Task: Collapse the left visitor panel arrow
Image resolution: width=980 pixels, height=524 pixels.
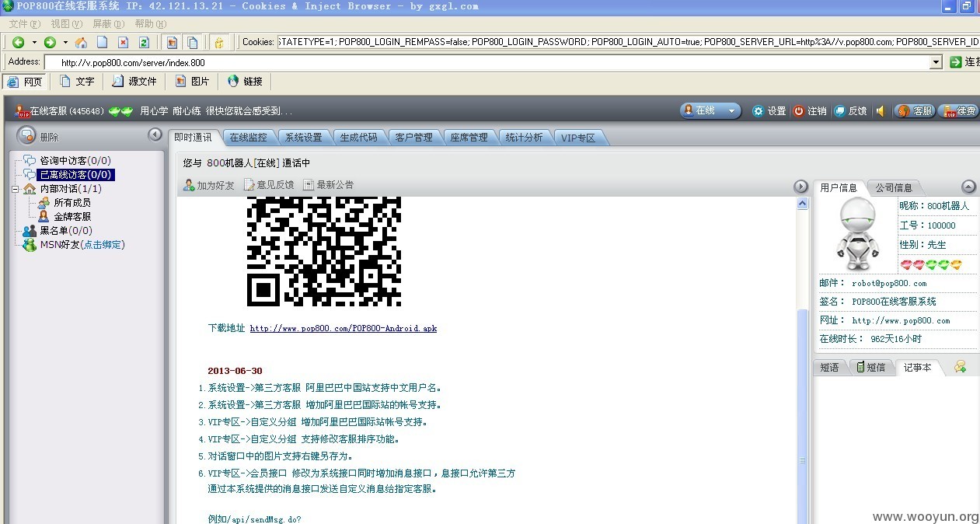Action: click(155, 134)
